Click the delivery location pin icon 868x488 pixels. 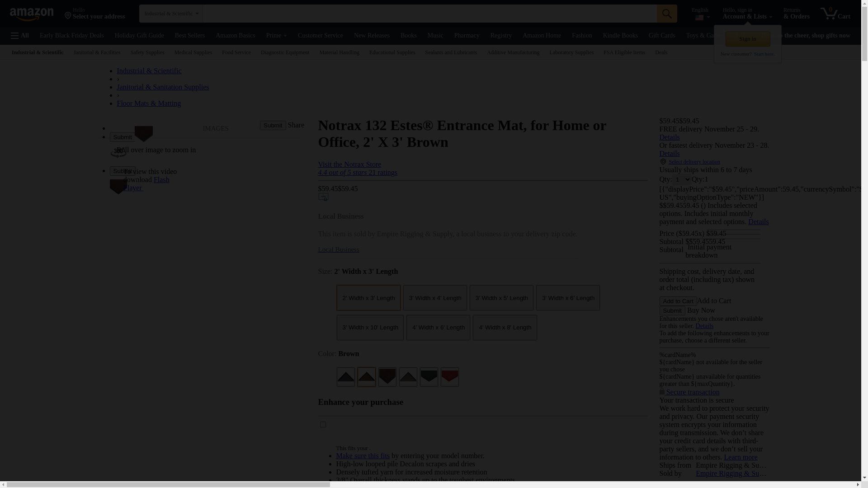pyautogui.click(x=663, y=162)
